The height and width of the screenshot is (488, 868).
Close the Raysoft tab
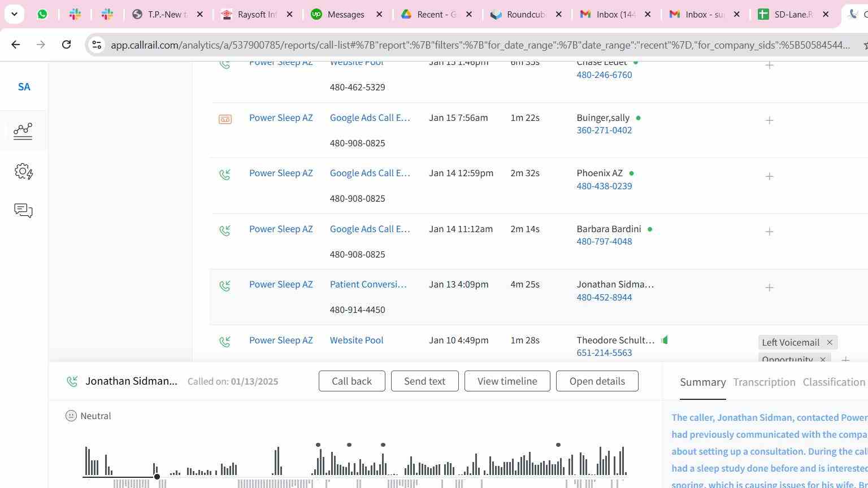click(289, 14)
